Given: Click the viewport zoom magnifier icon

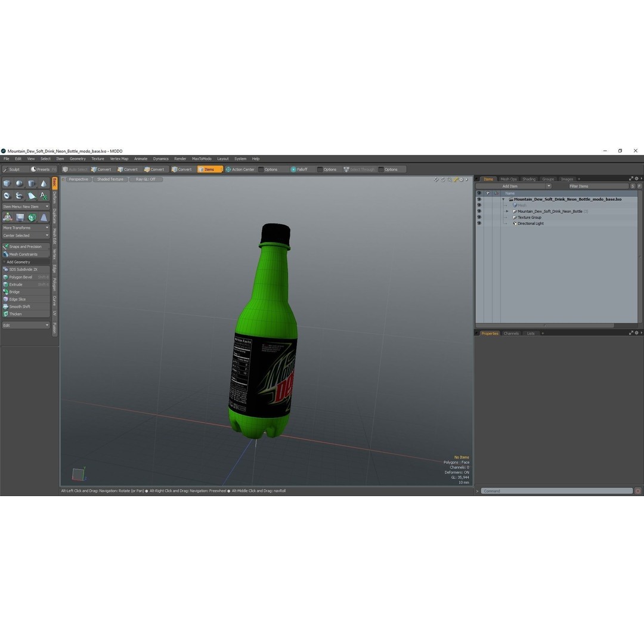Looking at the screenshot, I should (x=450, y=179).
